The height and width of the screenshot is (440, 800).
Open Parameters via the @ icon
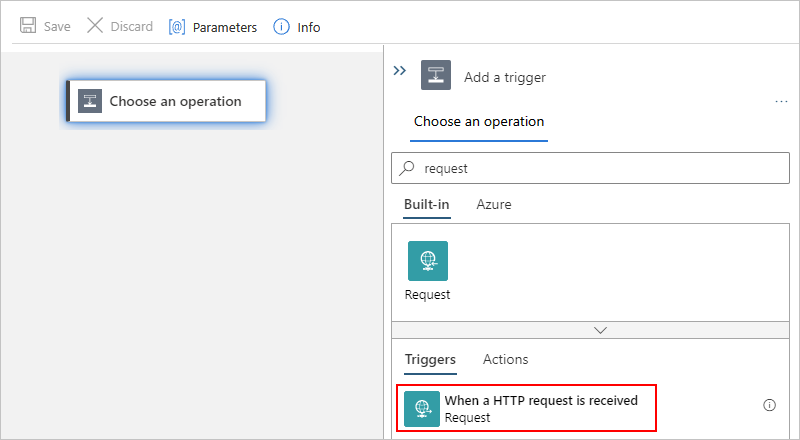[177, 27]
